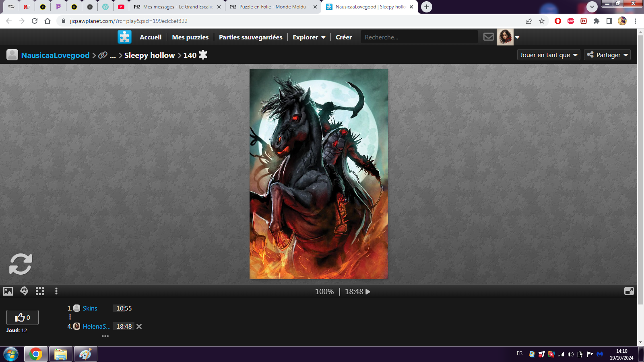
Task: Click the Sleepy hollow puzzle title
Action: point(149,55)
